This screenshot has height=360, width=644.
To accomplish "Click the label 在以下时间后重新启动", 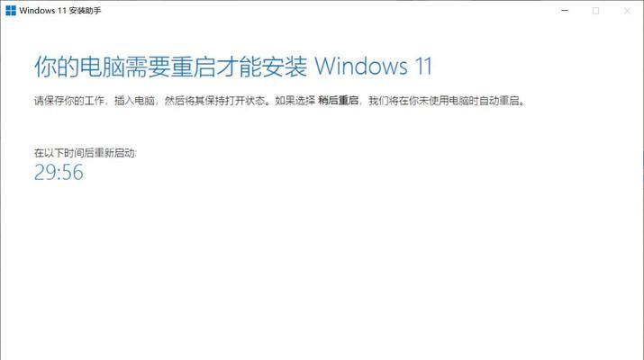I will pyautogui.click(x=85, y=153).
